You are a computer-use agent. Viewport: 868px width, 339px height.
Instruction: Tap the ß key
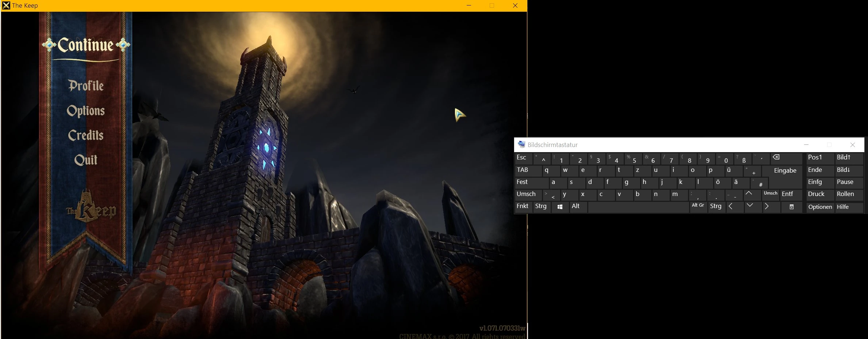(x=743, y=159)
